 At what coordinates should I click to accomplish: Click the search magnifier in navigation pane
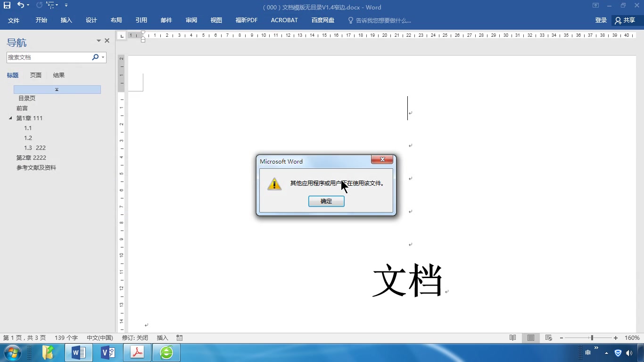tap(95, 57)
